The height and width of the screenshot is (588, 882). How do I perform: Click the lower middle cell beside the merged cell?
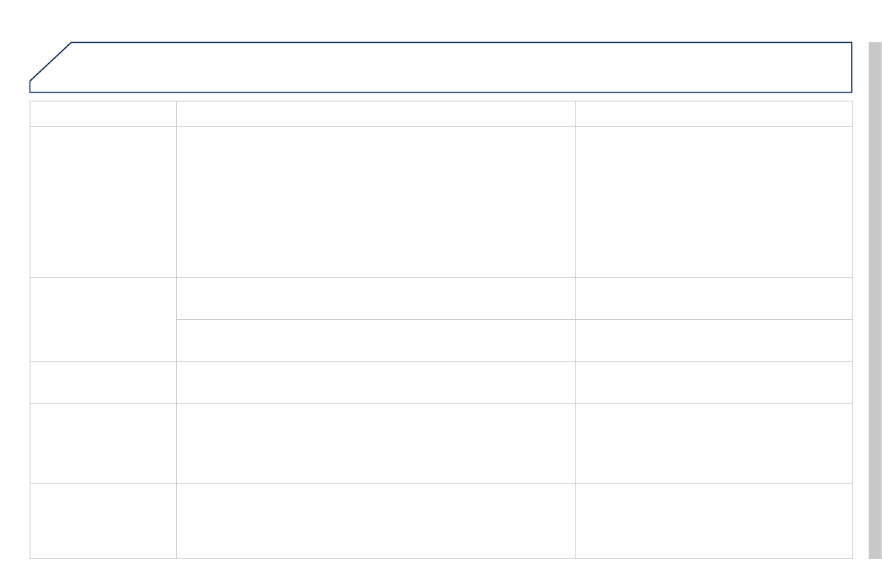[375, 341]
